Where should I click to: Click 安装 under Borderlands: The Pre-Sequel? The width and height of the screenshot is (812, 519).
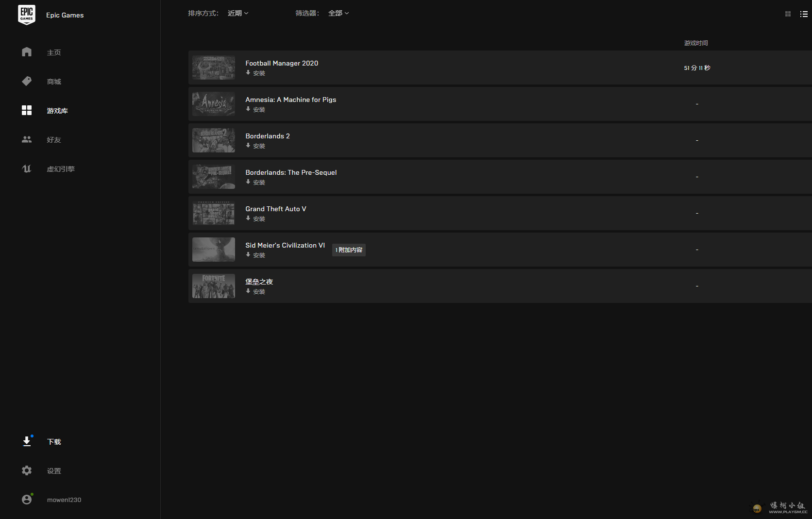(259, 183)
